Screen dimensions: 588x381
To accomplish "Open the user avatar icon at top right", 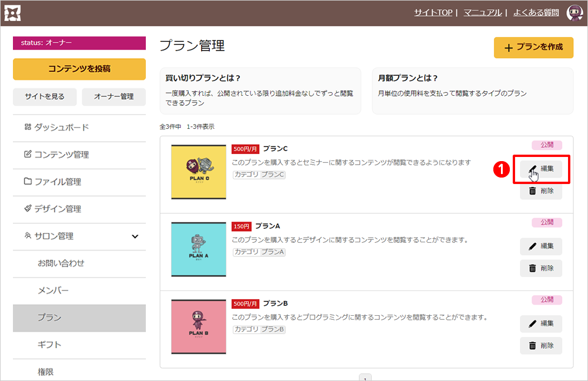I will coord(574,12).
